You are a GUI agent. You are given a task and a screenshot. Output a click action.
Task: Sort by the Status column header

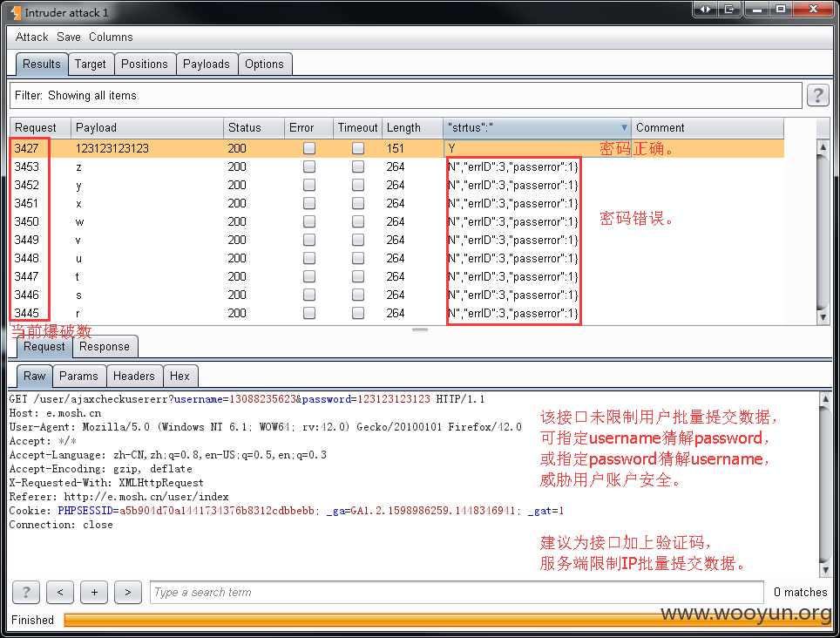[254, 127]
